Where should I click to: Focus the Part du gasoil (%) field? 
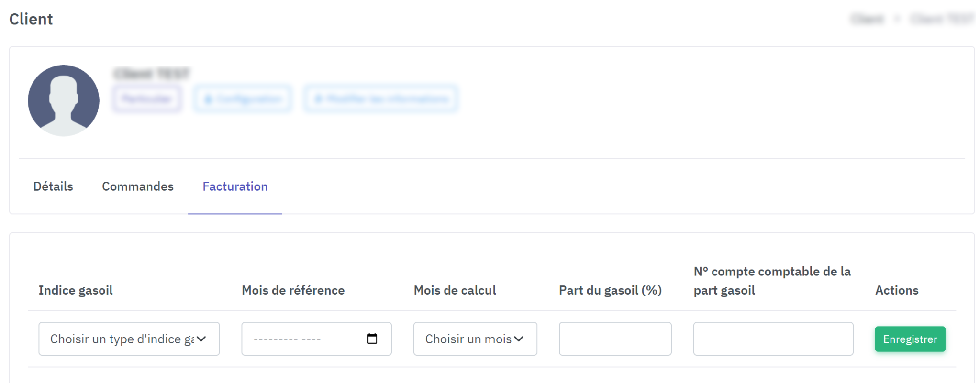click(x=615, y=339)
